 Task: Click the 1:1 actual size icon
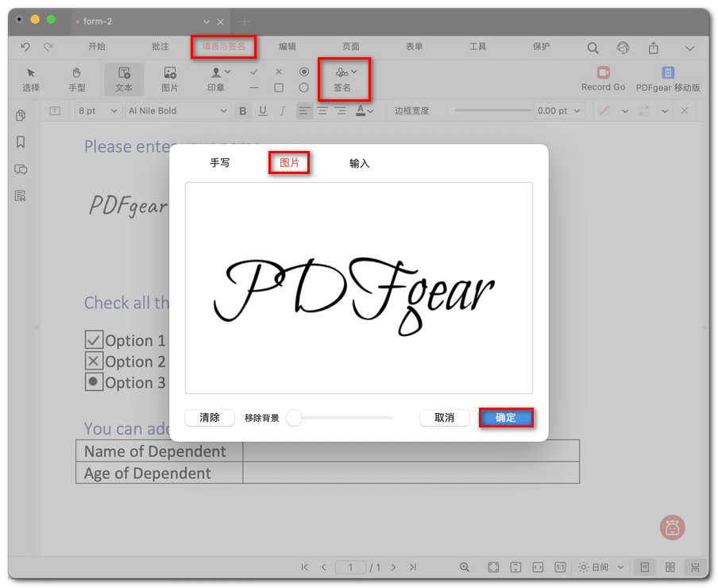coord(560,567)
